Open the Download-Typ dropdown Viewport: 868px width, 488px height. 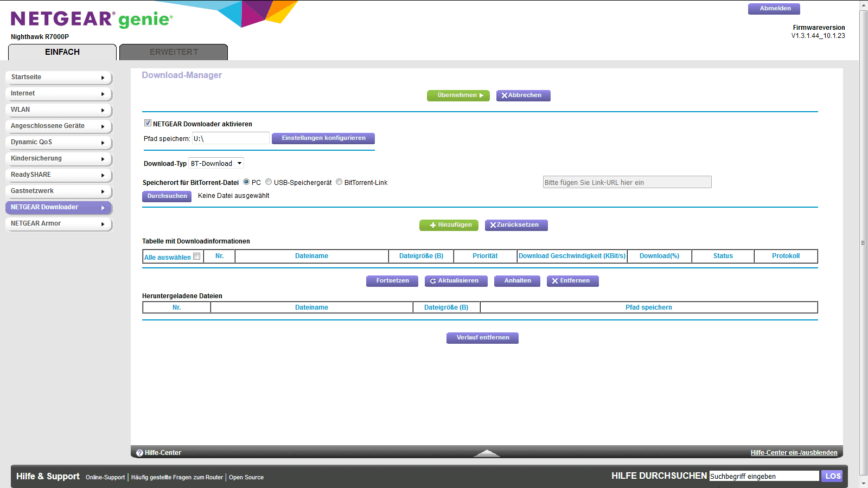coord(216,163)
